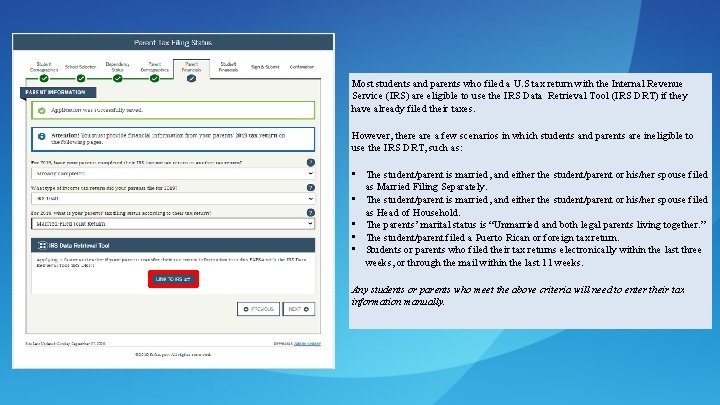Select the Parent Financials step tab

point(191,67)
